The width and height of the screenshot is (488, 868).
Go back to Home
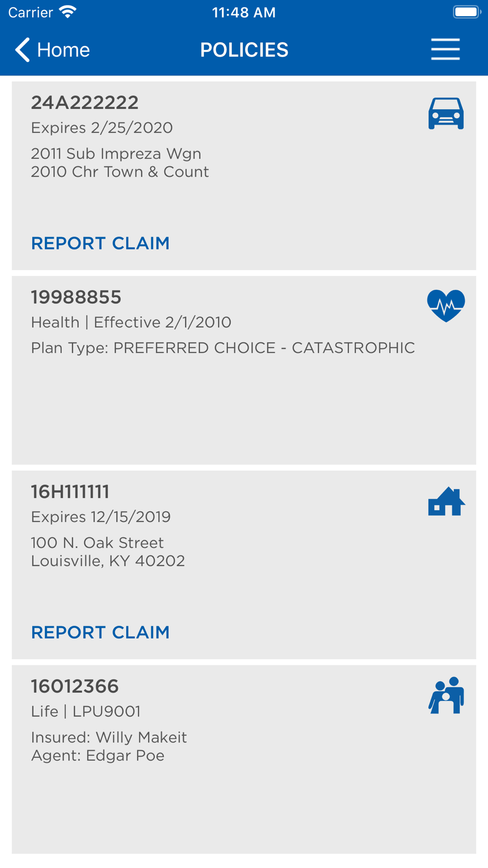pos(52,50)
